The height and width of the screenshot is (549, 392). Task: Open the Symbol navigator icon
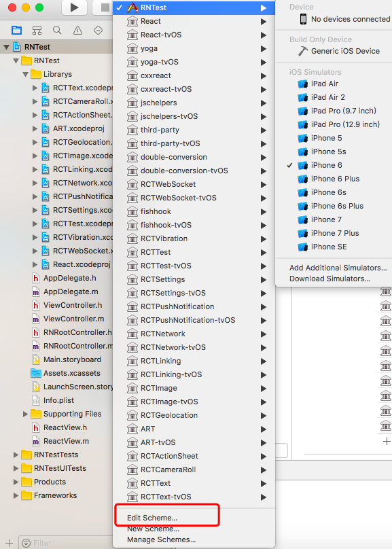[x=37, y=31]
